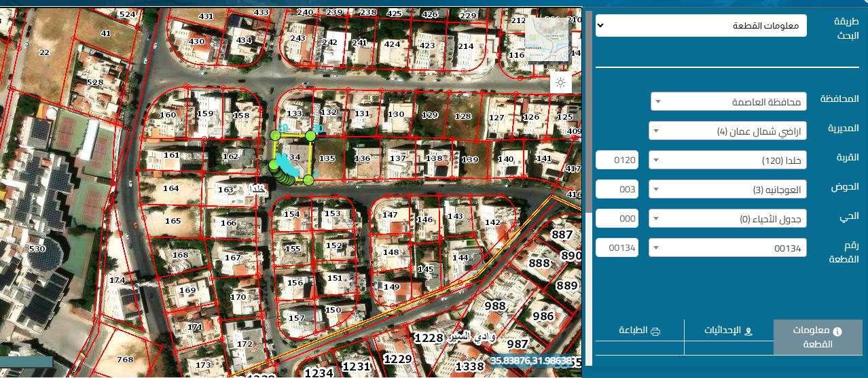Expand the الحوض basin dropdown
Image resolution: width=868 pixels, height=378 pixels.
click(727, 189)
